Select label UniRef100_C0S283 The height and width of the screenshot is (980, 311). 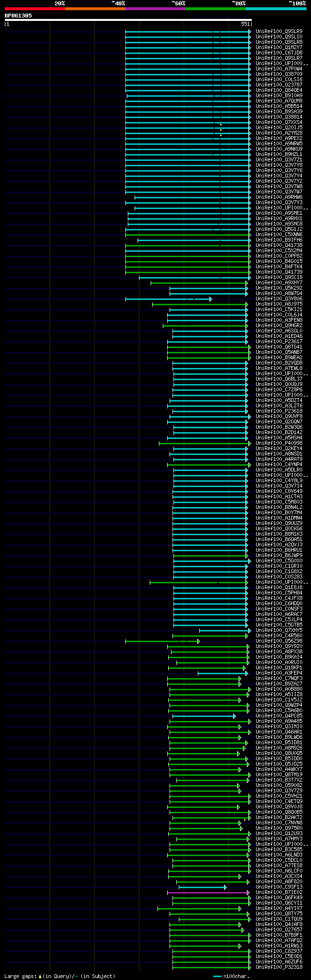(279, 577)
